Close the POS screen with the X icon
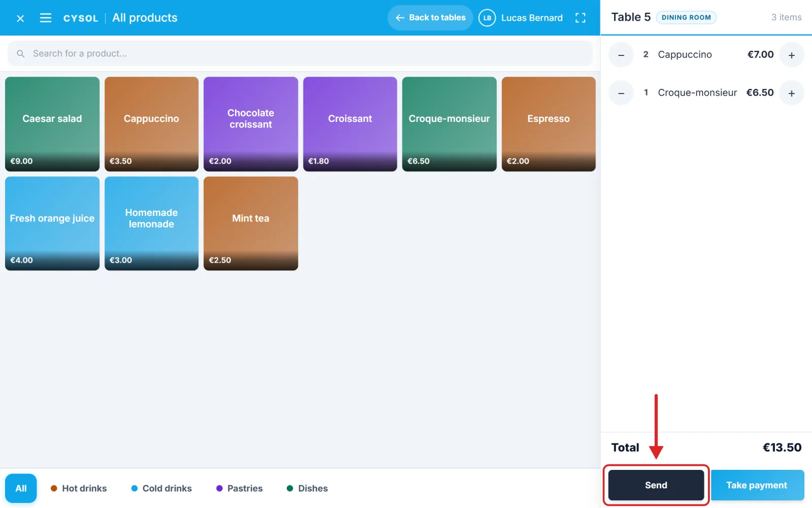Viewport: 812px width, 508px height. (x=20, y=18)
